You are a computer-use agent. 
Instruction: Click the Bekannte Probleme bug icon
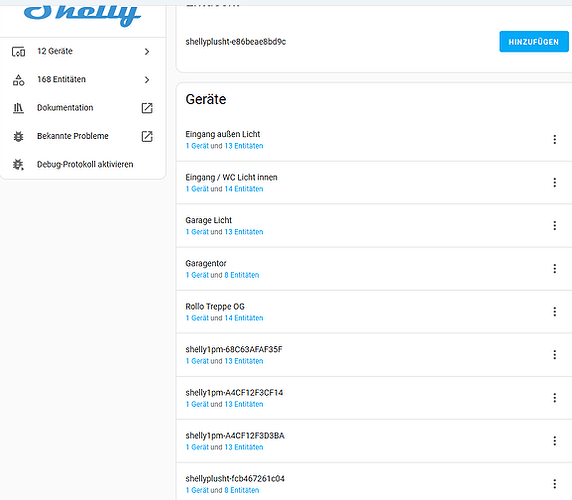pos(18,136)
